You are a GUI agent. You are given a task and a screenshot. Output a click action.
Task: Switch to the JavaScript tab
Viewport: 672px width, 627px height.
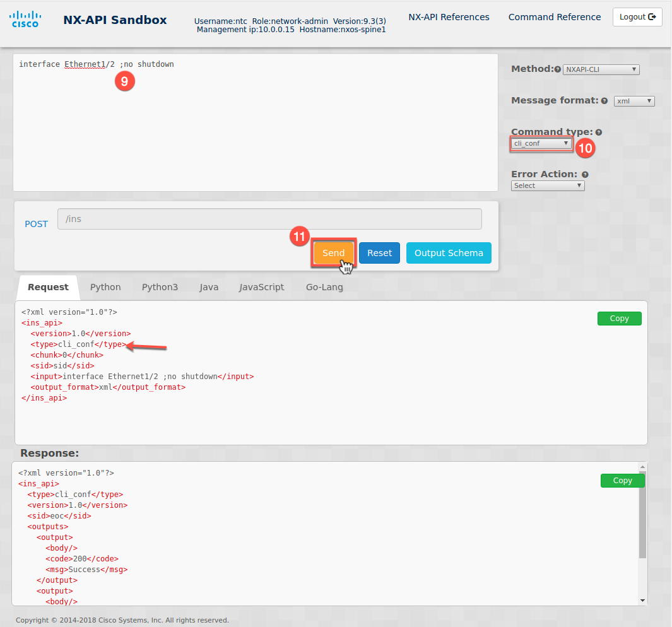coord(261,287)
